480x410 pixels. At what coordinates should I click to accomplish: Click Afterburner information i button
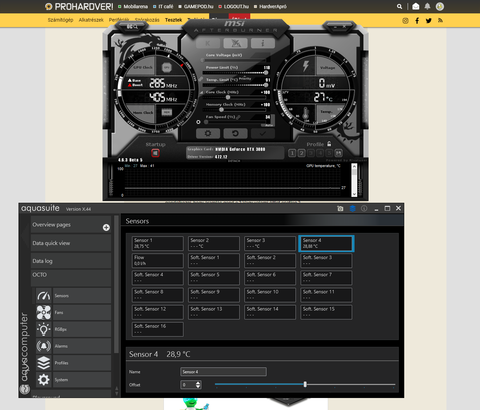point(263,43)
